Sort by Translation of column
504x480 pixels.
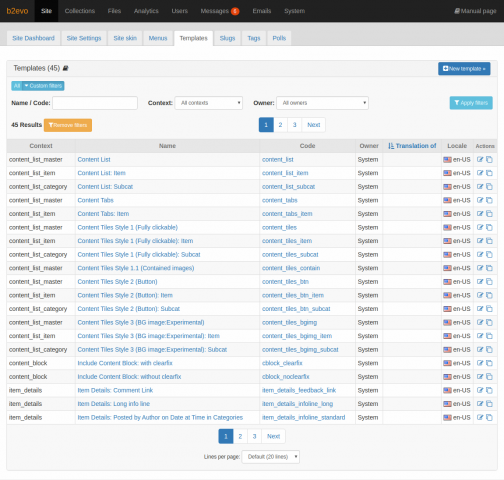pyautogui.click(x=412, y=146)
